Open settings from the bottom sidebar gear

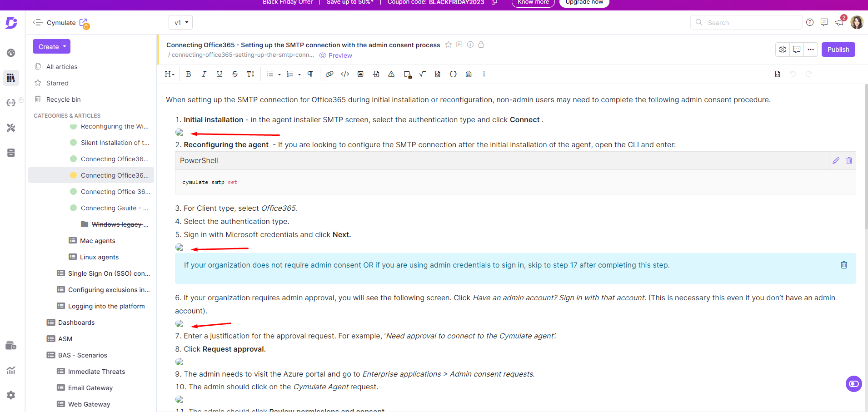(10, 395)
